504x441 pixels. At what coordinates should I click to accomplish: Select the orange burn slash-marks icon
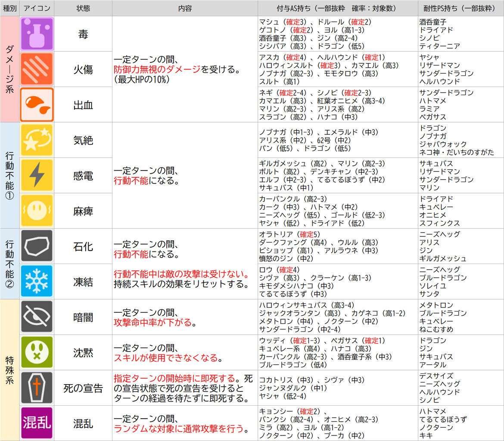[37, 69]
